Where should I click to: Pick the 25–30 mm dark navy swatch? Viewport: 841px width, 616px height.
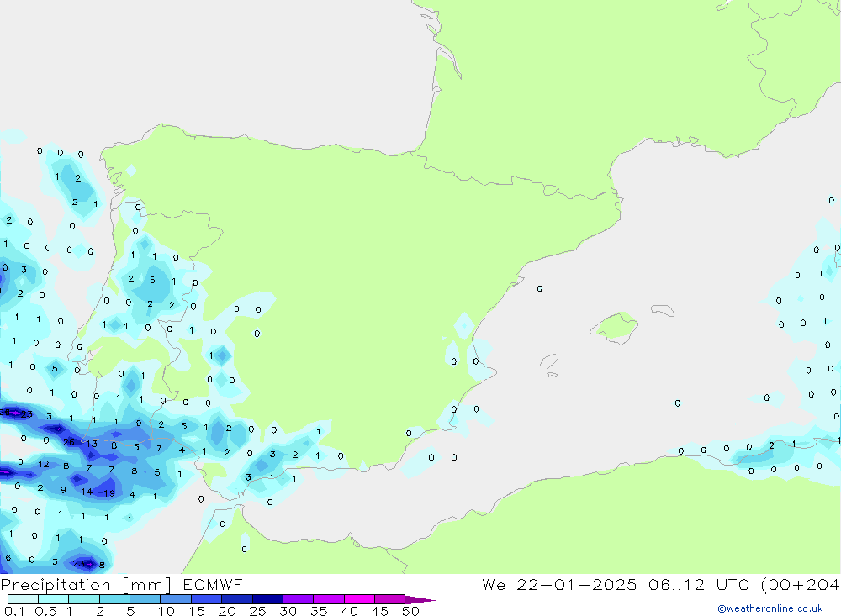coord(267,599)
